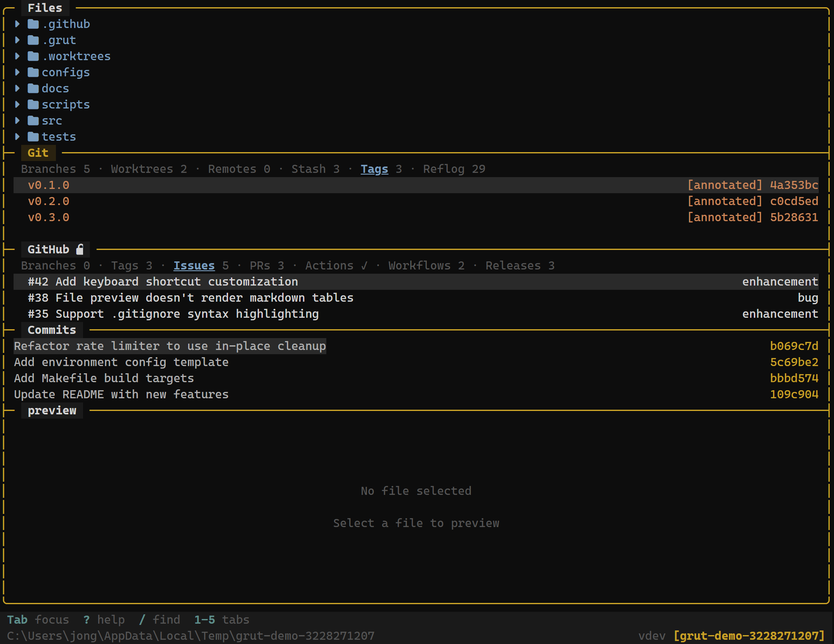The image size is (834, 644).
Task: Click the / find hint
Action: coord(159,620)
